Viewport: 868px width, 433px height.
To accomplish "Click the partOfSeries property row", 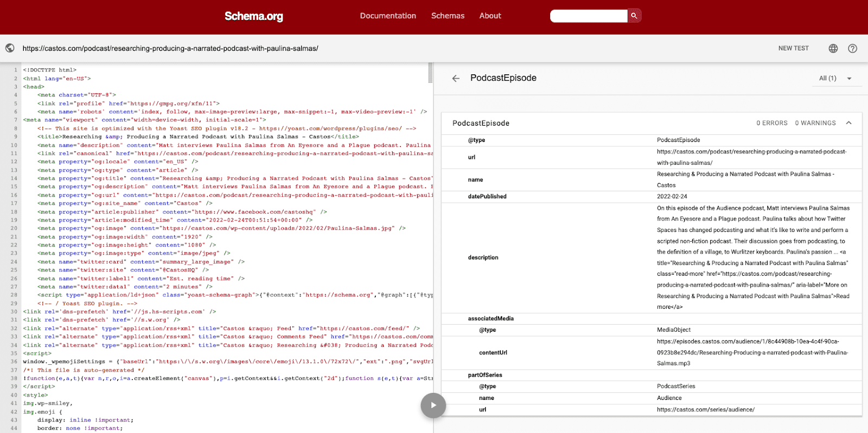I will click(x=652, y=374).
